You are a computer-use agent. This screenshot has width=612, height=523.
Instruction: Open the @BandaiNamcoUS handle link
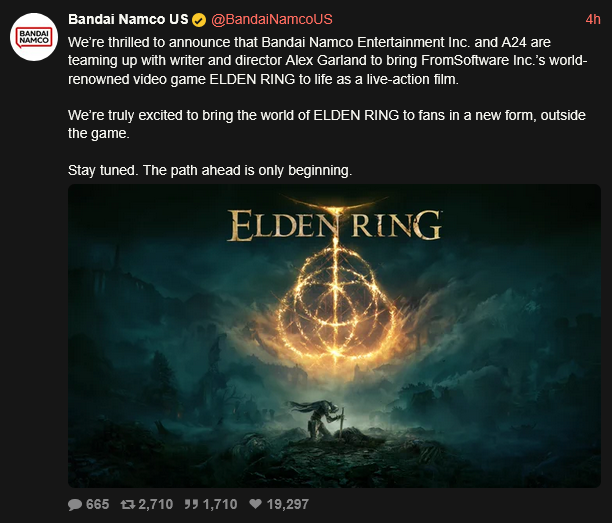[x=272, y=19]
